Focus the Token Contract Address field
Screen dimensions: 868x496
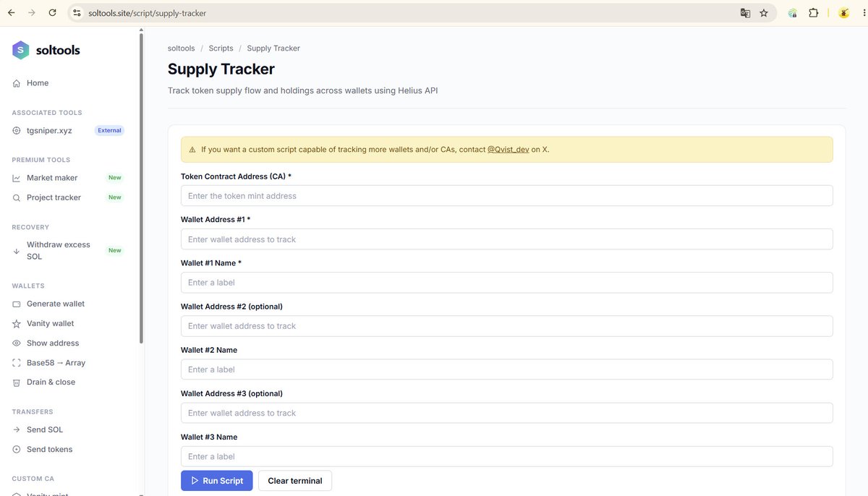click(507, 196)
